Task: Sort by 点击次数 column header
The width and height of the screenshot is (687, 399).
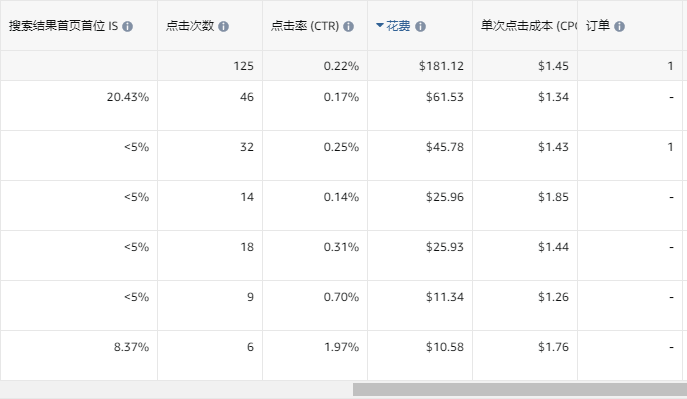Action: pyautogui.click(x=190, y=26)
